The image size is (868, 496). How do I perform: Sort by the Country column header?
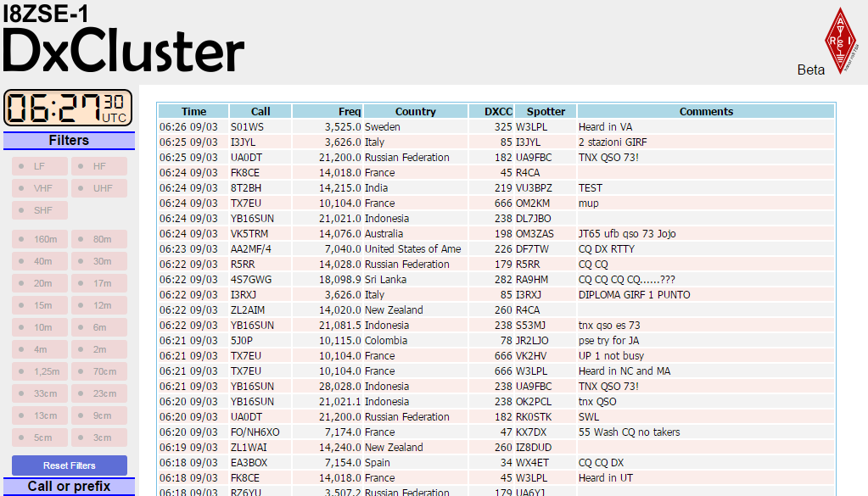(416, 111)
